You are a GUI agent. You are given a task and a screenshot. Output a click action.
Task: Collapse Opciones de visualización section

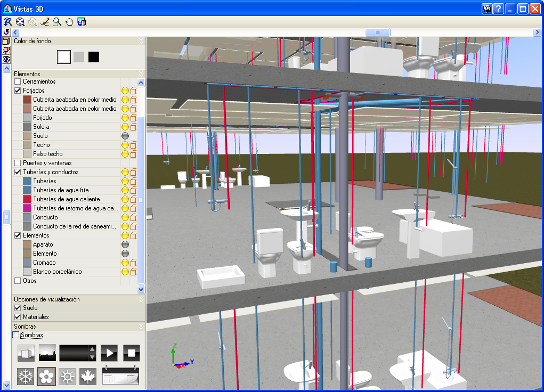point(141,299)
